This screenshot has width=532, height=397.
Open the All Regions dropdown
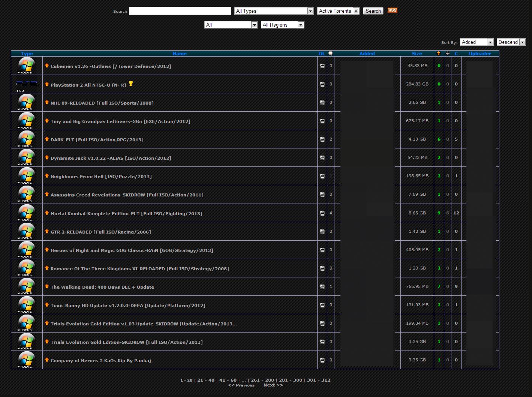282,25
